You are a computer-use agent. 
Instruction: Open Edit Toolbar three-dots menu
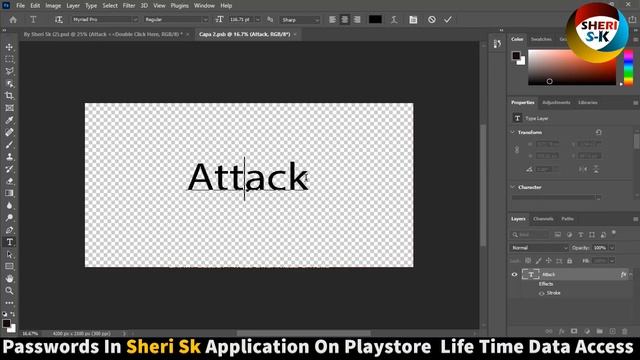pyautogui.click(x=9, y=303)
